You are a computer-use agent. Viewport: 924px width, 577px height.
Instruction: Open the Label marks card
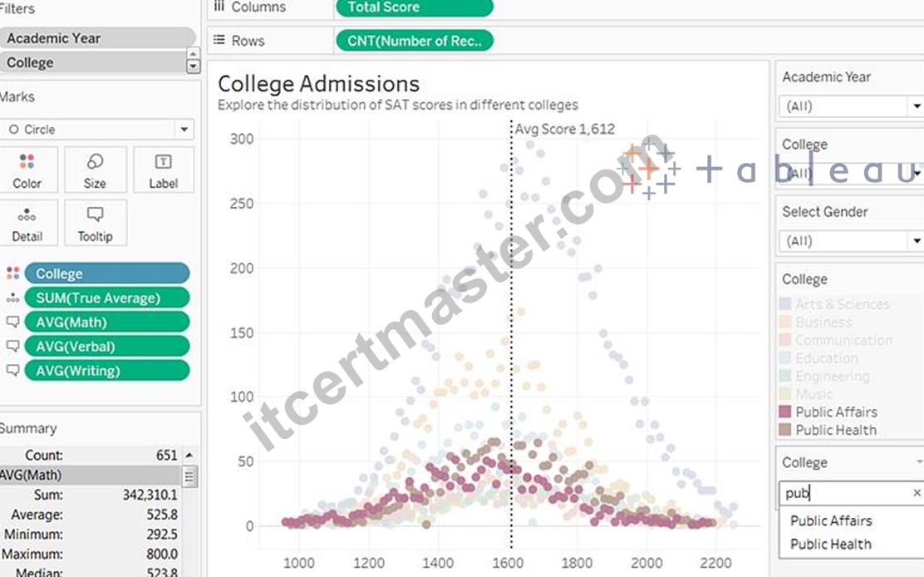(x=163, y=170)
